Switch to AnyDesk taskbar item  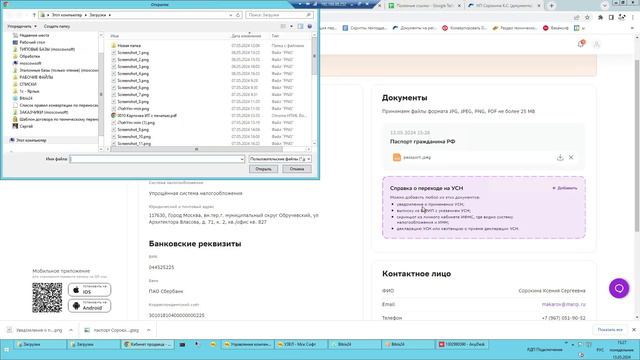click(x=462, y=345)
